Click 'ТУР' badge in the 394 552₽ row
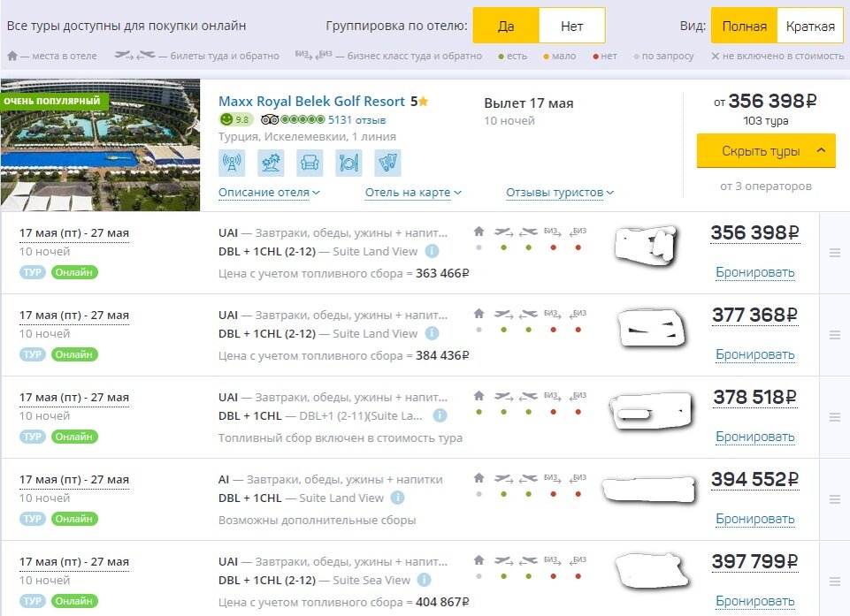Viewport: 850px width, 616px height. coord(33,519)
